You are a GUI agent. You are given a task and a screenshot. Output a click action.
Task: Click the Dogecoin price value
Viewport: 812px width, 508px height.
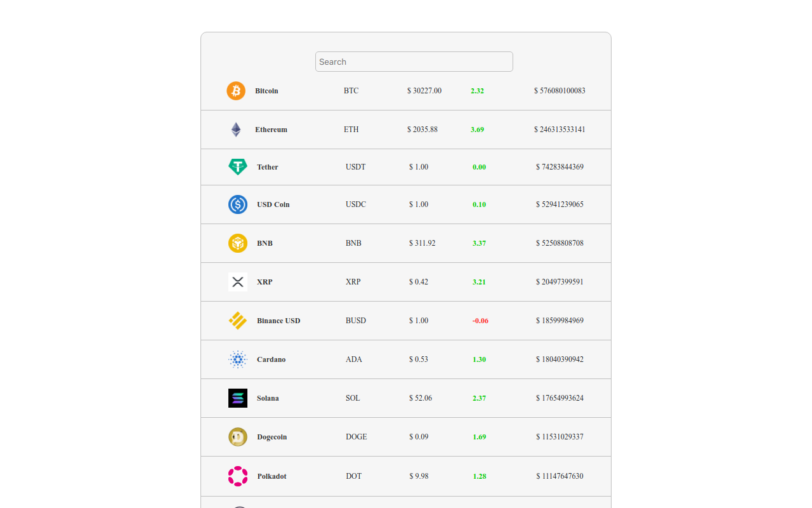[x=419, y=436]
